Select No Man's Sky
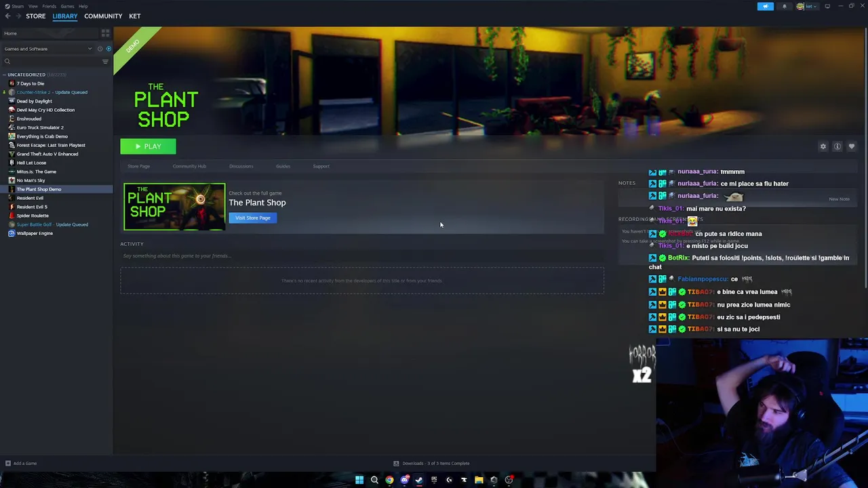868x488 pixels. pyautogui.click(x=31, y=180)
